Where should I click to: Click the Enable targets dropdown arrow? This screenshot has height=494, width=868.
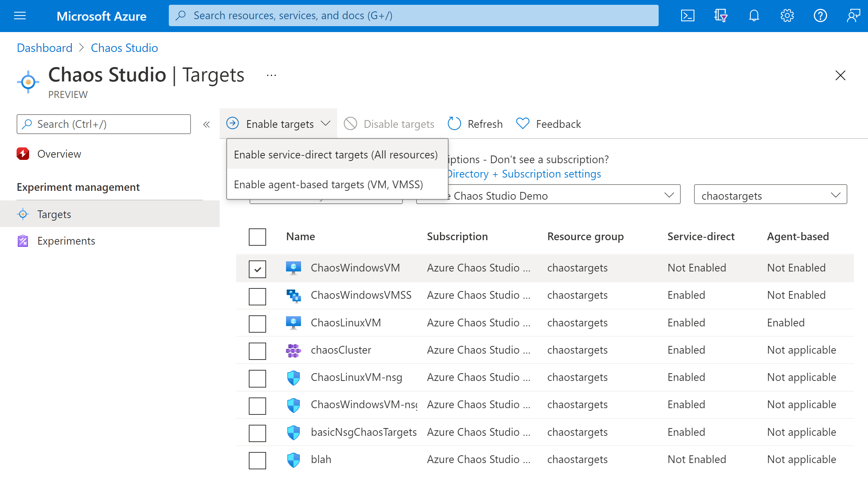pyautogui.click(x=326, y=123)
